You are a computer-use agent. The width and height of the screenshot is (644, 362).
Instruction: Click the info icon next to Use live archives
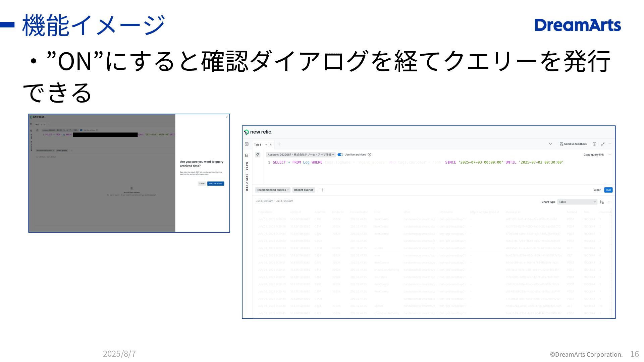pyautogui.click(x=369, y=155)
